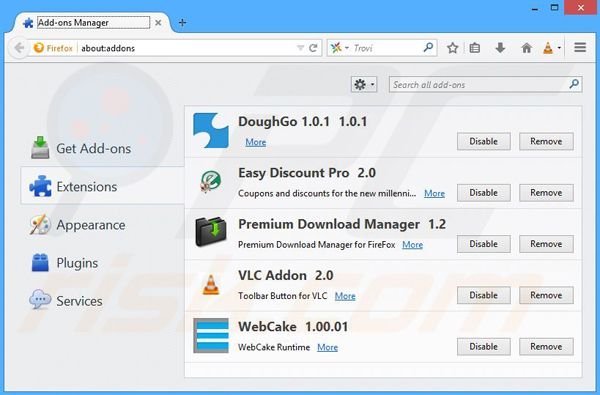Viewport: 600px width, 395px height.
Task: Click the DoughGo puzzle piece icon
Action: [x=211, y=131]
